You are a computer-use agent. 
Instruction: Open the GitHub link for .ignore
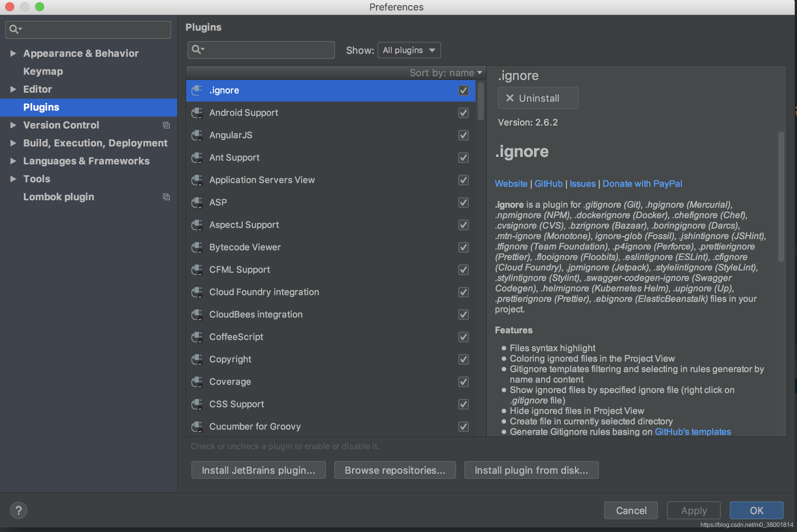548,184
